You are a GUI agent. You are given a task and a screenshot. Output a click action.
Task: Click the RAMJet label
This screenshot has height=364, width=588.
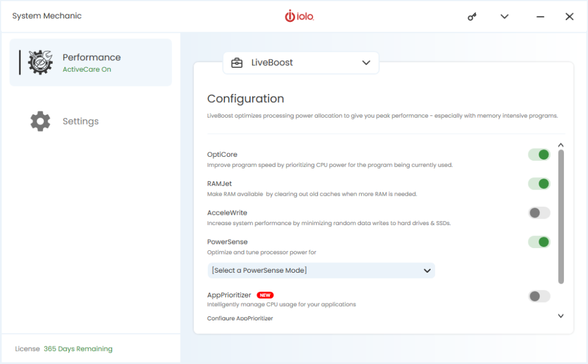[x=219, y=184]
